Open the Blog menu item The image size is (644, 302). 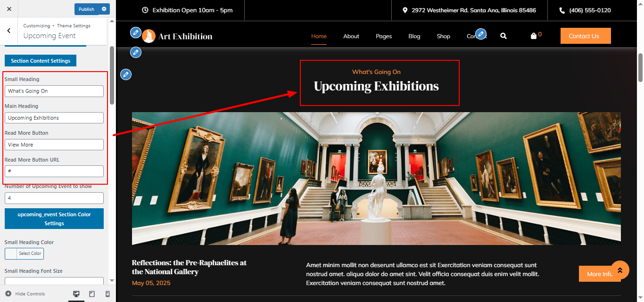pos(414,36)
